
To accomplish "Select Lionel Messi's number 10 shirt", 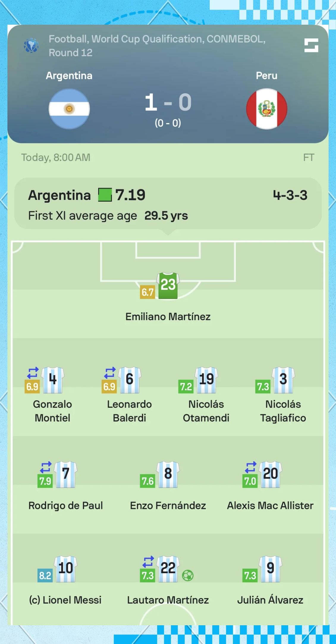I will tap(66, 569).
